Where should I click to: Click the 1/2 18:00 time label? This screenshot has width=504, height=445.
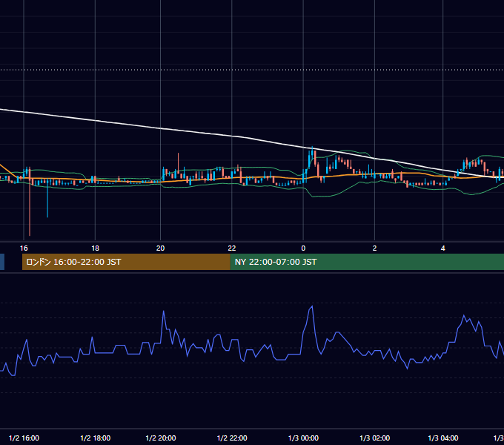pyautogui.click(x=95, y=438)
